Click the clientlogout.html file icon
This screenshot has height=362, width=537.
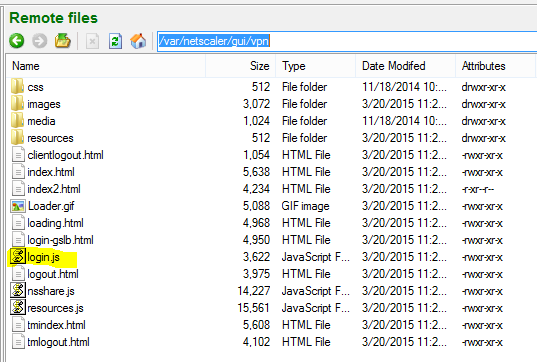pyautogui.click(x=18, y=155)
